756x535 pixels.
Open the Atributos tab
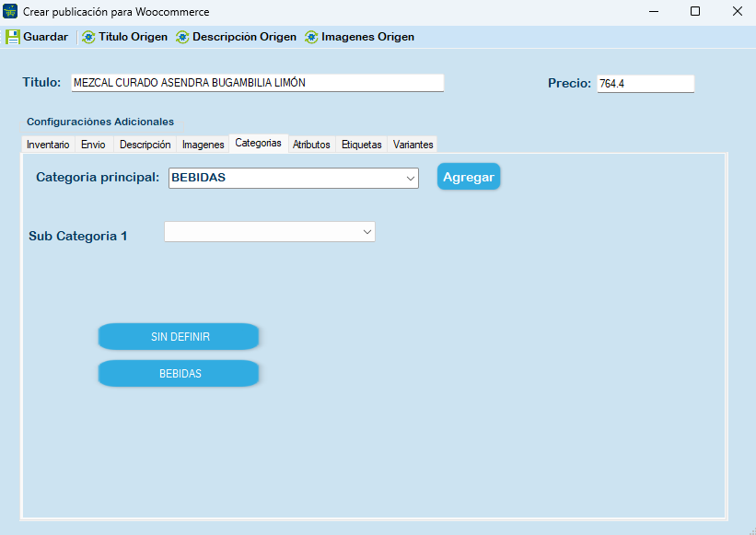coord(311,145)
